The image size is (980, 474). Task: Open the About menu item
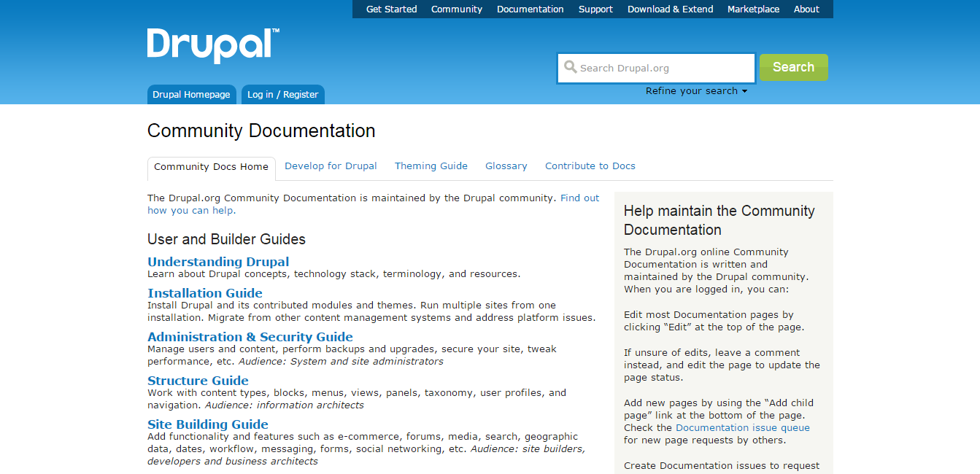(x=806, y=9)
